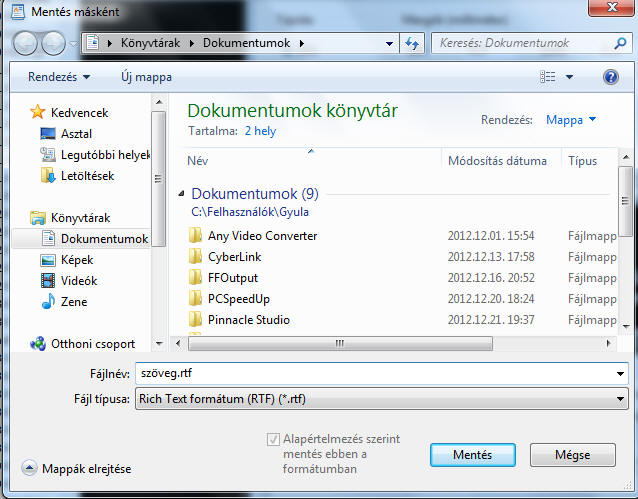Viewport: 638px width, 499px height.
Task: Open the Rendezés: Mappa arrangement dropdown
Action: 570,120
